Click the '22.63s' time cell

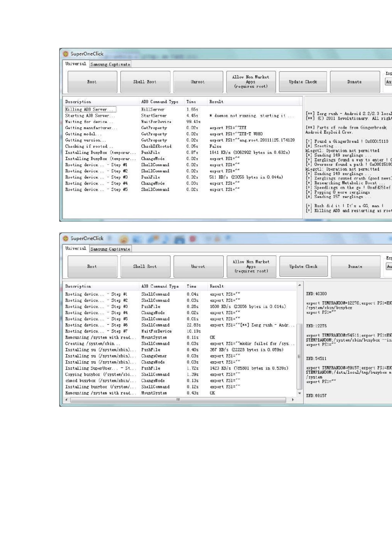pos(194,325)
